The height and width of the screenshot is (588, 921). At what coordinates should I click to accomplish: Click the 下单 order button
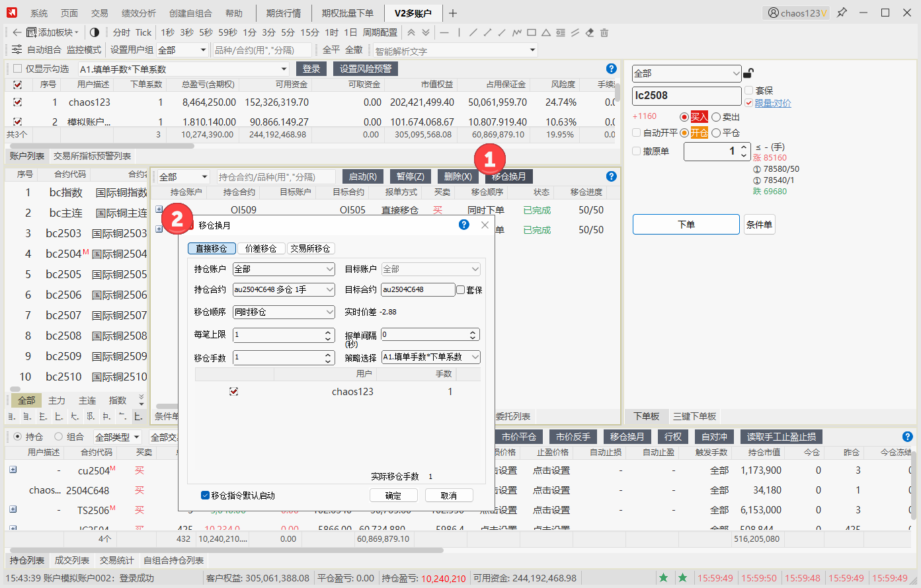(x=686, y=224)
